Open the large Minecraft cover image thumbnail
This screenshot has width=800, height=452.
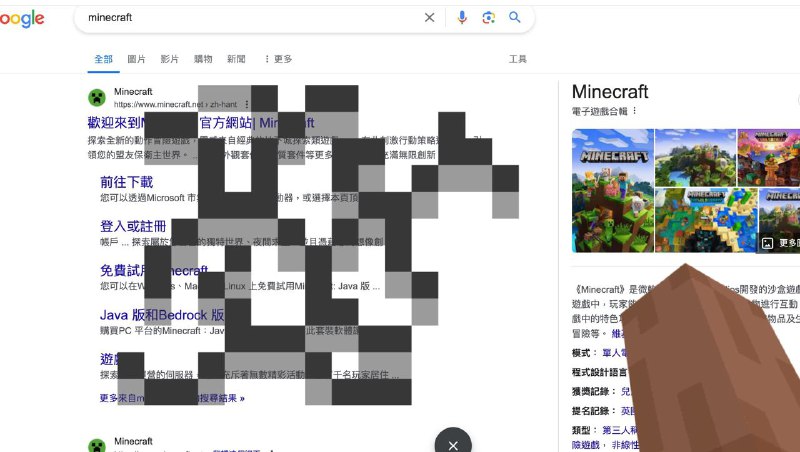613,190
